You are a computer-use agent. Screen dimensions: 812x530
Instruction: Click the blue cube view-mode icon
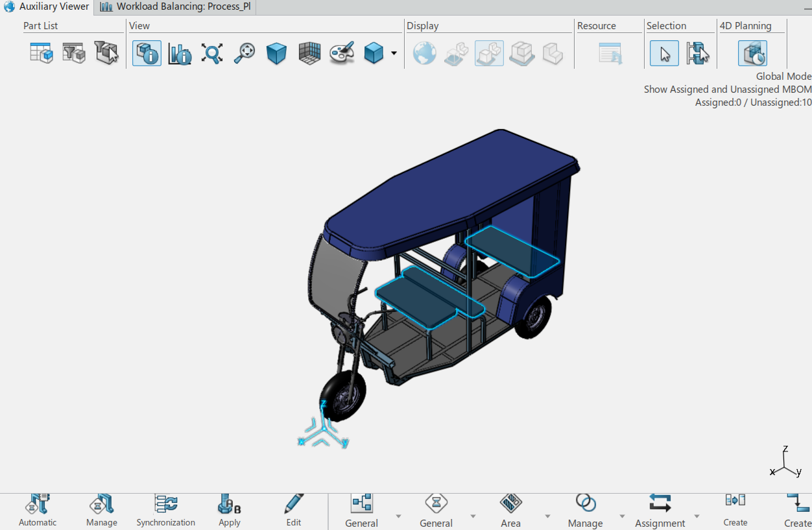(x=374, y=53)
